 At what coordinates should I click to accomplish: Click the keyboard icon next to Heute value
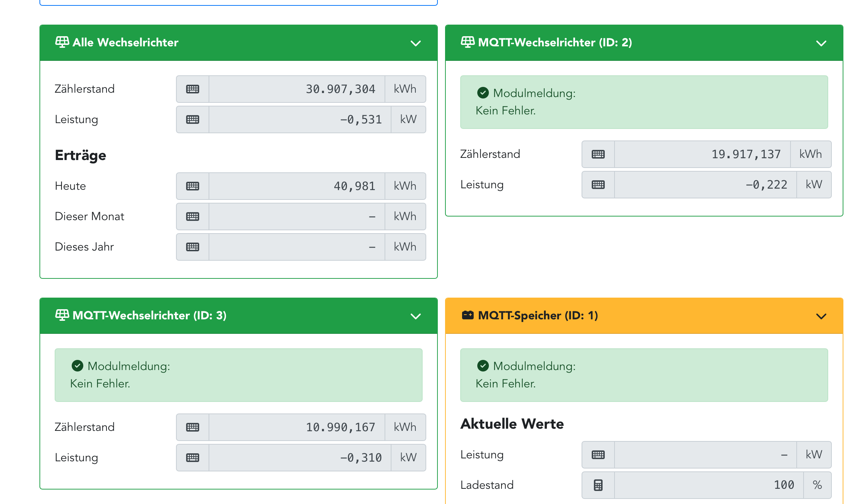pos(192,186)
